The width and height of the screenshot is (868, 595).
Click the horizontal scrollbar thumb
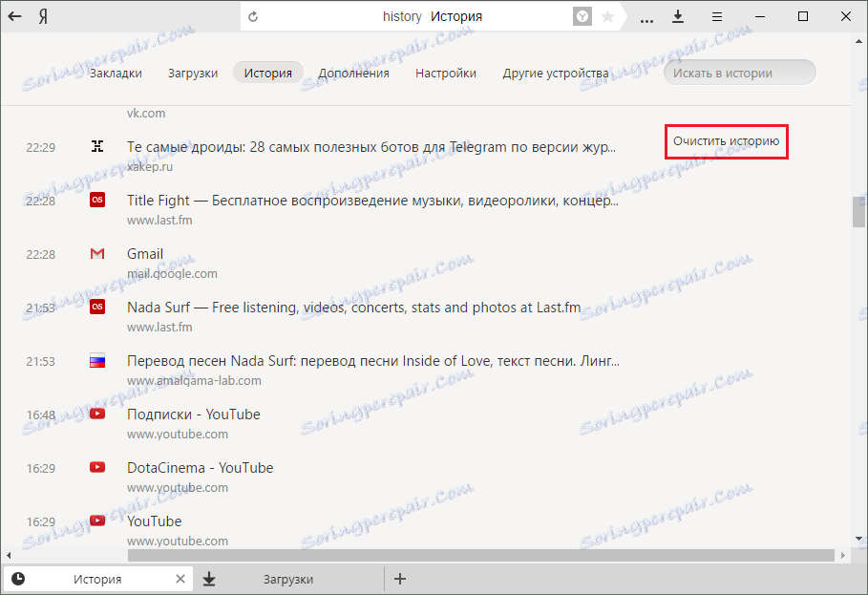[480, 555]
